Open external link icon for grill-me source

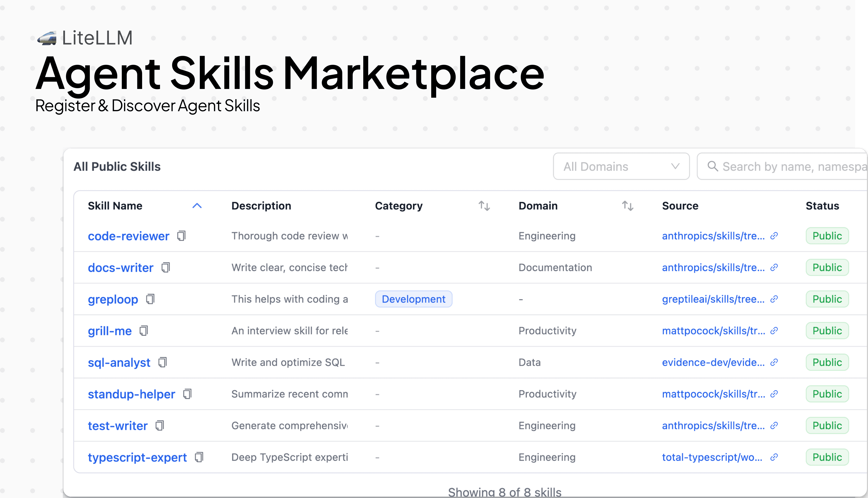click(774, 331)
